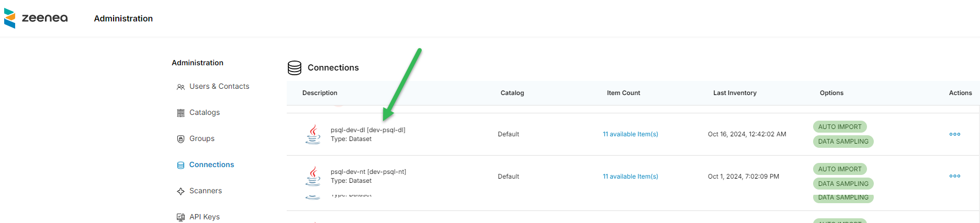Viewport: 980px width, 223px height.
Task: Click the Scanners icon in sidebar
Action: (181, 191)
